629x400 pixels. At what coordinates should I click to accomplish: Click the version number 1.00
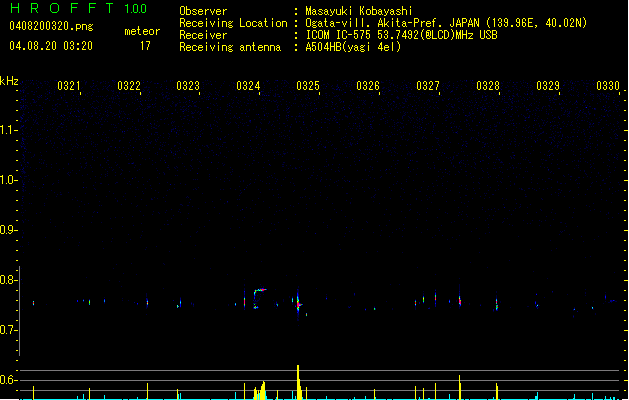point(135,9)
